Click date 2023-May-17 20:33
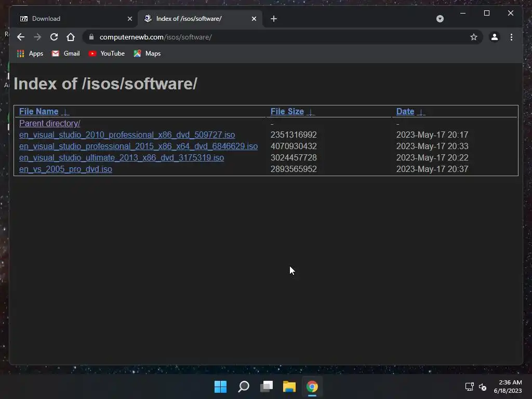The height and width of the screenshot is (399, 532). pyautogui.click(x=432, y=146)
